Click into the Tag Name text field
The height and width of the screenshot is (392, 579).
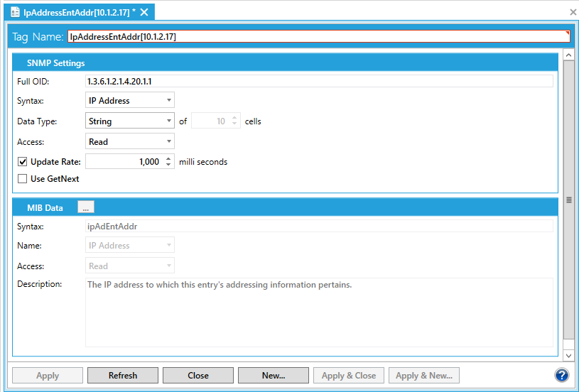pyautogui.click(x=318, y=37)
